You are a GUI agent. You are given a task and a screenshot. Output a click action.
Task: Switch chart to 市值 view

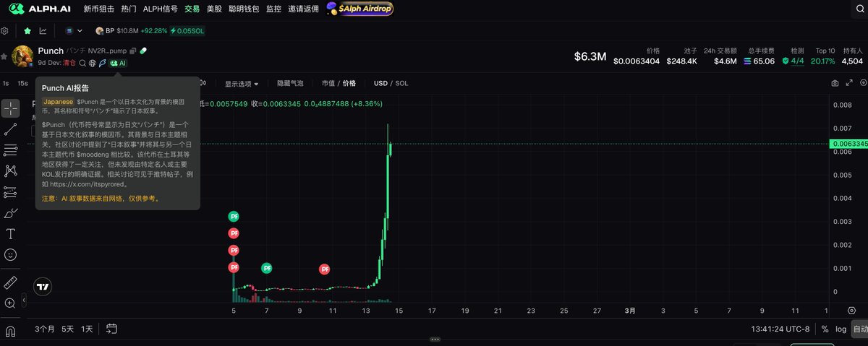point(328,83)
